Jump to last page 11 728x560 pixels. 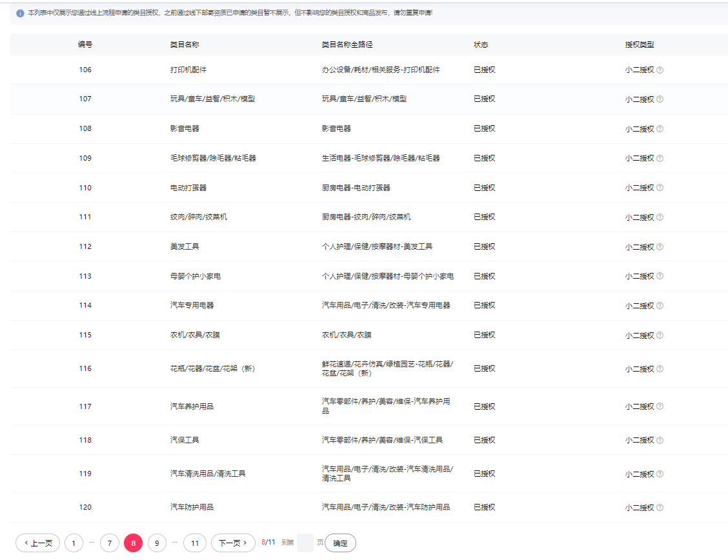coord(195,543)
